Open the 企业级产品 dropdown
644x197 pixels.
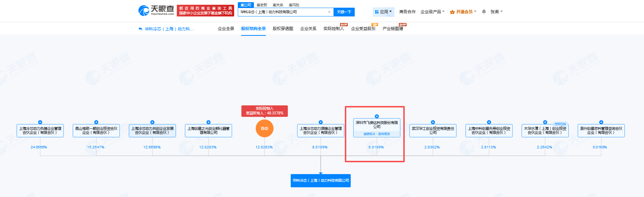(432, 12)
